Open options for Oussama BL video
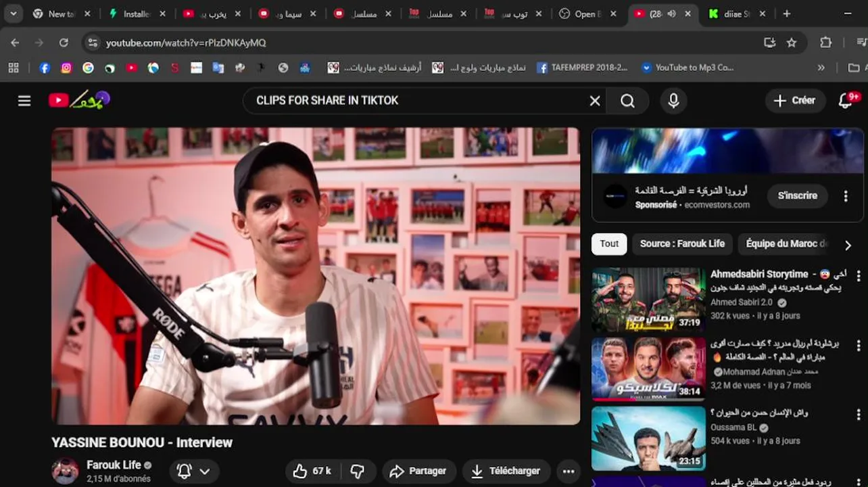Screen dimensions: 868x487 [859, 415]
